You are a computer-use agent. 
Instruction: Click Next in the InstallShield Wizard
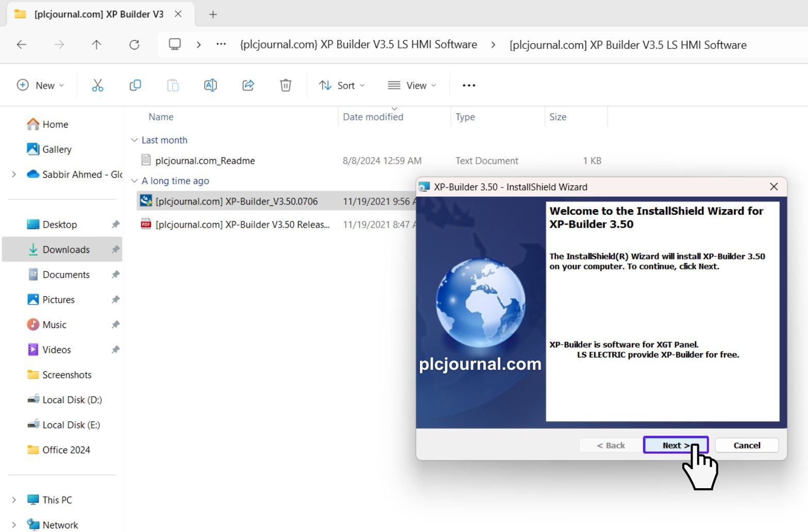(676, 445)
